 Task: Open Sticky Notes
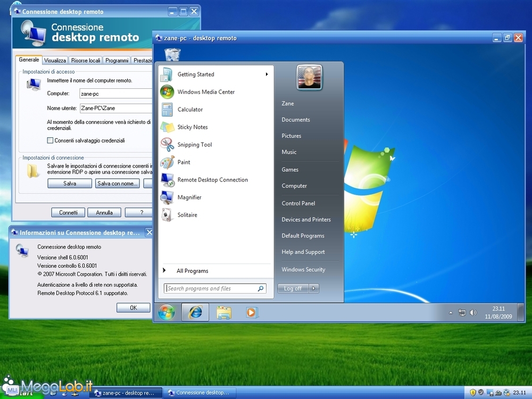pos(215,127)
